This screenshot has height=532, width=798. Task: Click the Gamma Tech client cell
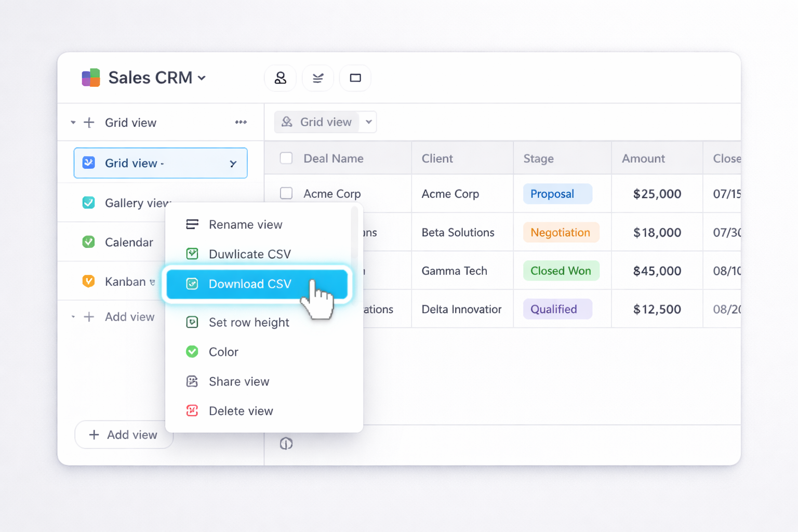pos(462,271)
